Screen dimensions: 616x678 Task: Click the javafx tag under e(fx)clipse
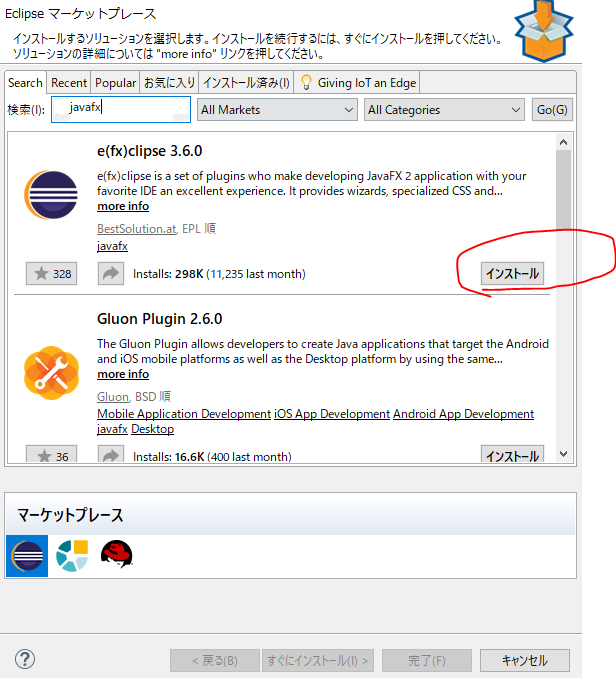[112, 246]
